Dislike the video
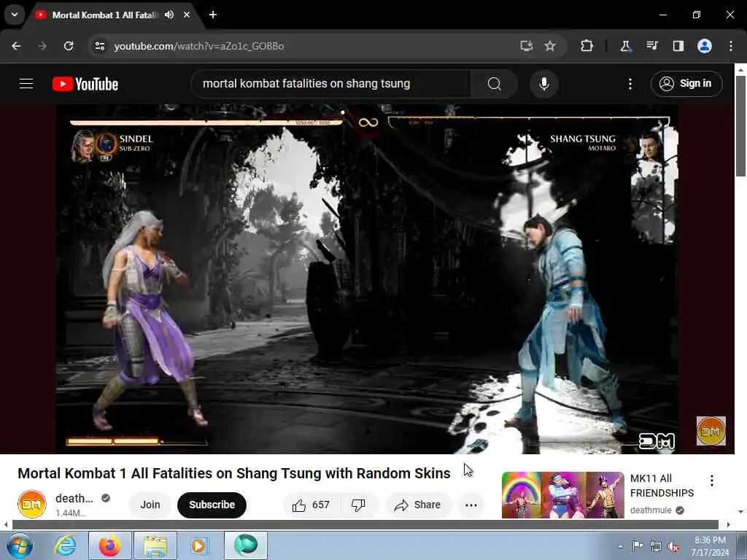747x560 pixels. coord(358,505)
